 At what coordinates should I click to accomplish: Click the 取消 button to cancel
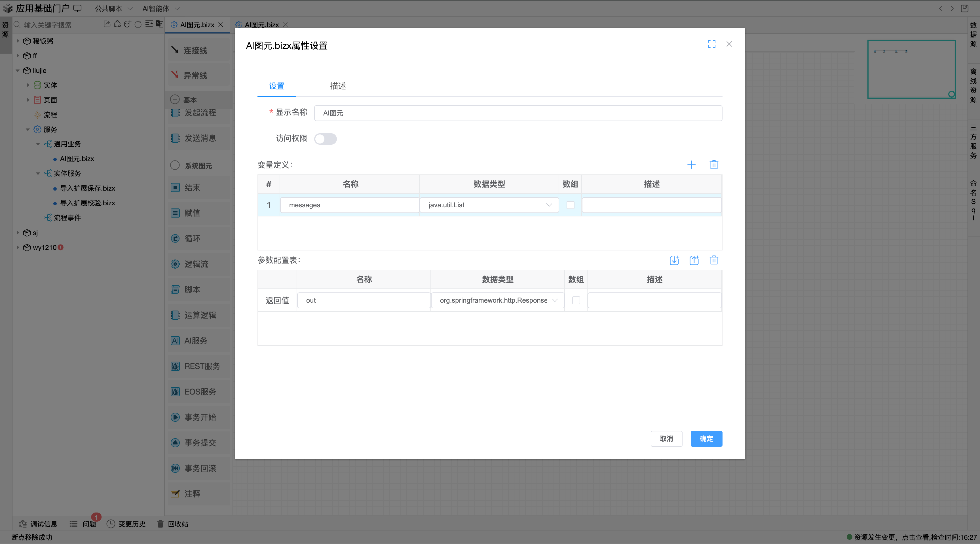[x=667, y=438]
